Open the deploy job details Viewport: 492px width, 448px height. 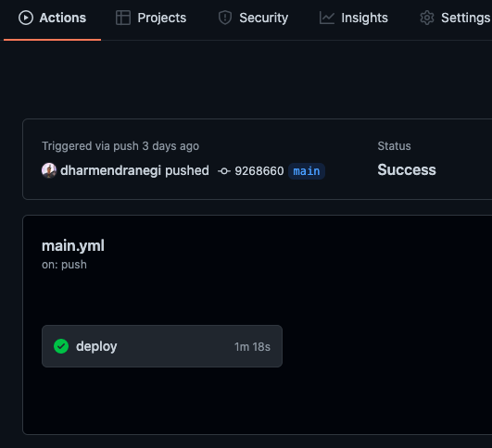pyautogui.click(x=162, y=346)
